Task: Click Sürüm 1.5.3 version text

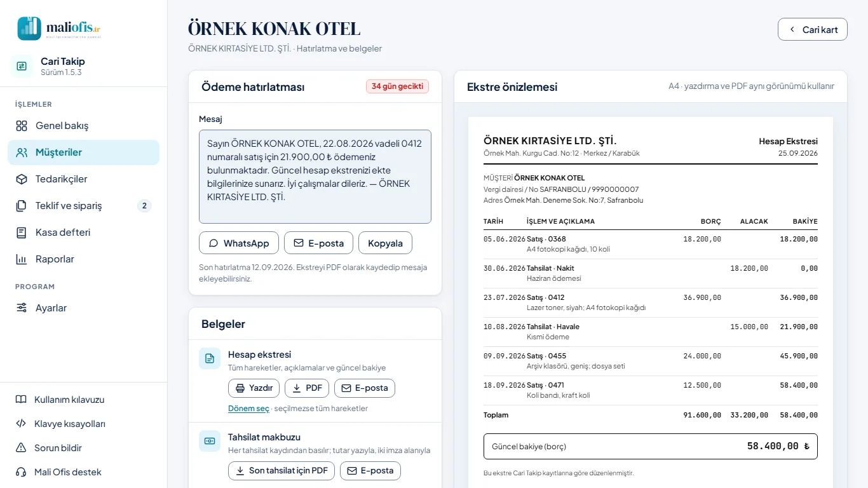Action: [x=61, y=72]
